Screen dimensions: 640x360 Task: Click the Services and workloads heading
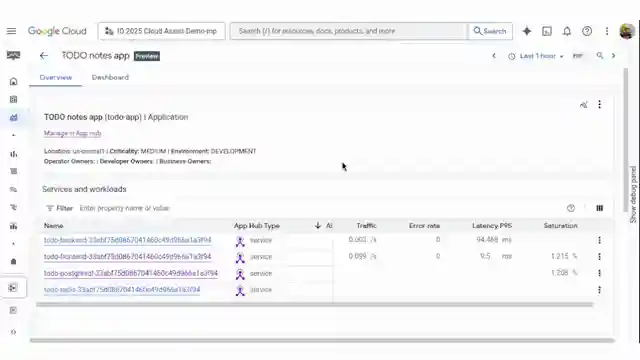coord(84,189)
